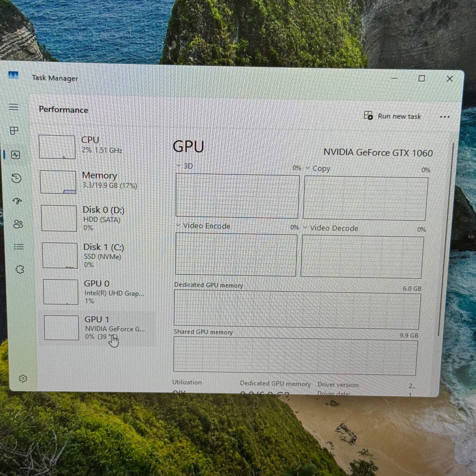Click the 9.9 GB shared memory value
The height and width of the screenshot is (476, 476).
click(x=409, y=335)
